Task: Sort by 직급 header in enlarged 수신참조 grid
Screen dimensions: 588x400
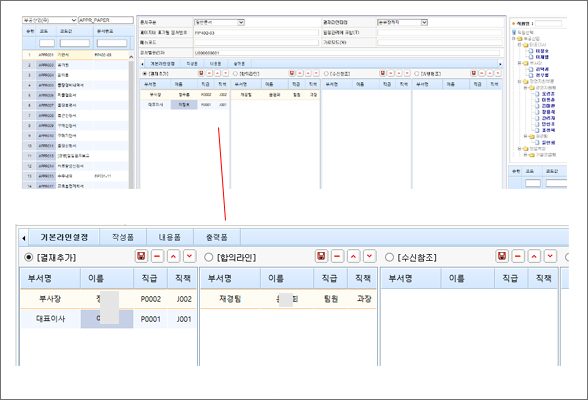Action: coord(510,278)
